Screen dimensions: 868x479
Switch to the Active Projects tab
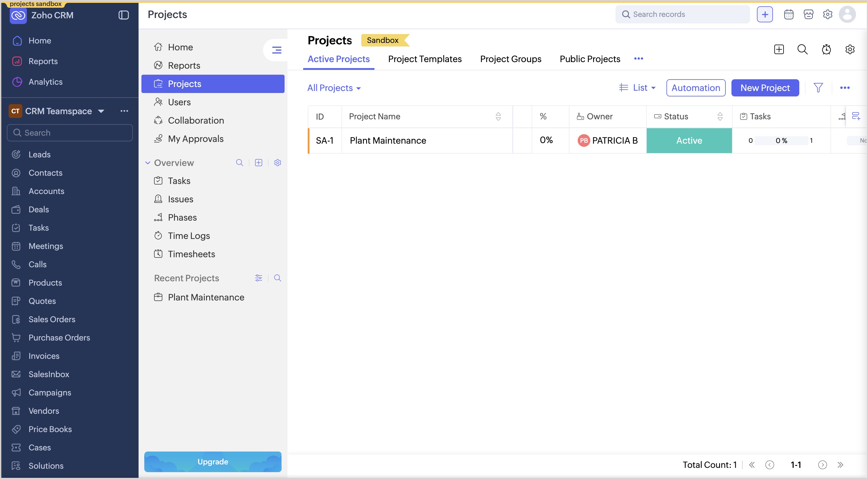point(339,59)
